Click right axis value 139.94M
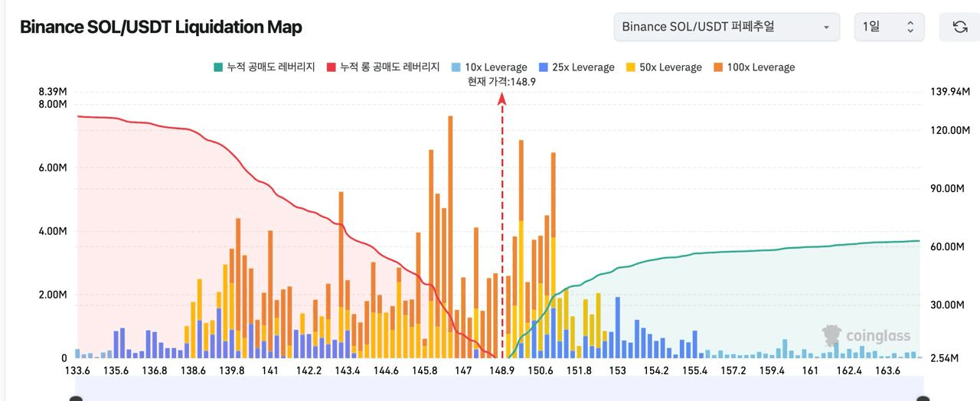Image resolution: width=980 pixels, height=401 pixels. pyautogui.click(x=949, y=92)
